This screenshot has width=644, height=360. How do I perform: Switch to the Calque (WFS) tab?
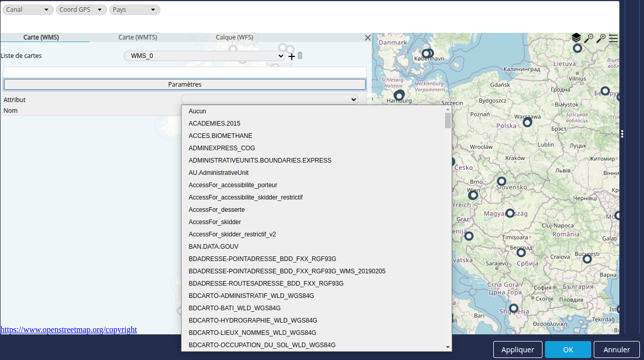[234, 37]
